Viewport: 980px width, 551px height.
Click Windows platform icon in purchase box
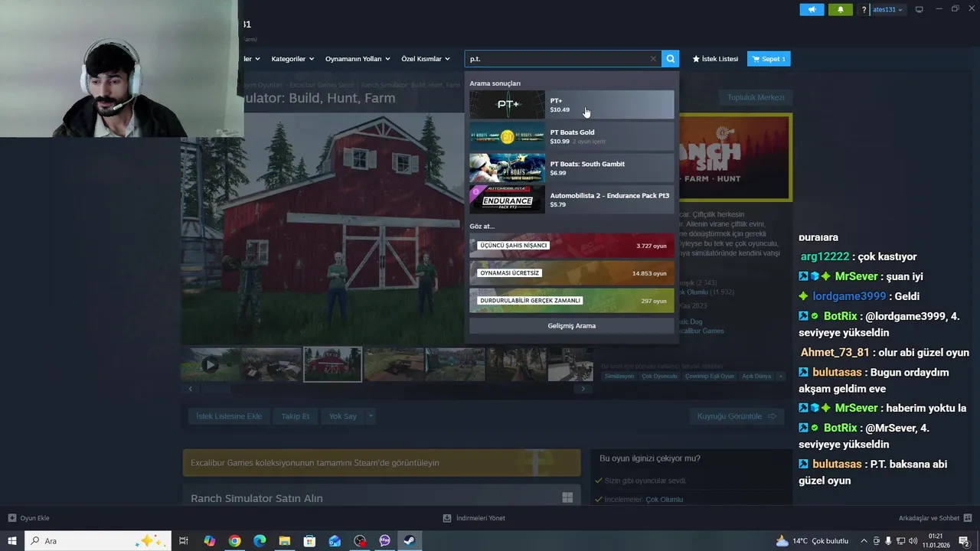click(567, 497)
